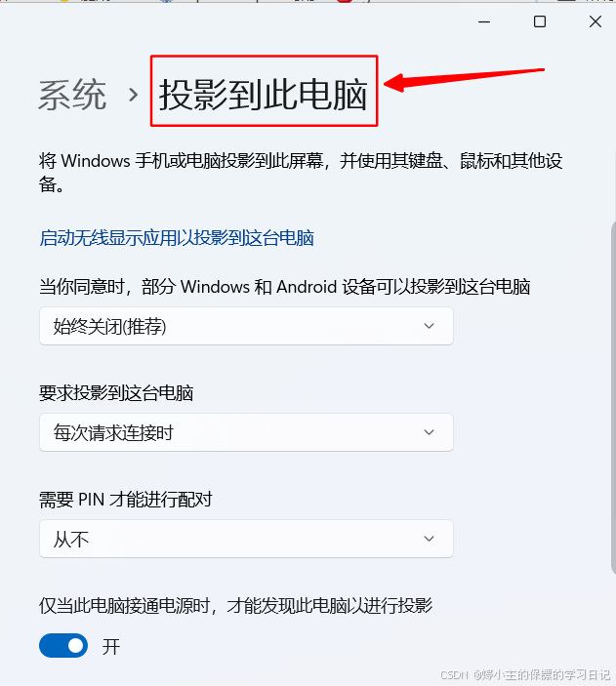Open the 启动无线显示应用以投影到这台电脑 link
Viewport: 616px width, 686px height.
tap(177, 238)
